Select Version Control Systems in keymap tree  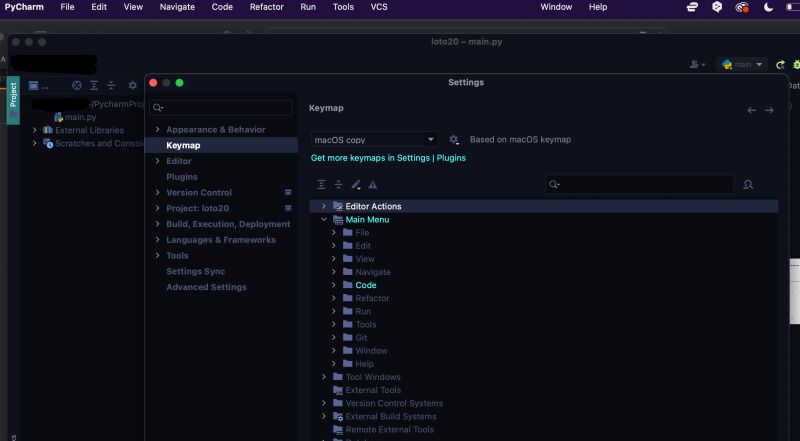(x=394, y=403)
